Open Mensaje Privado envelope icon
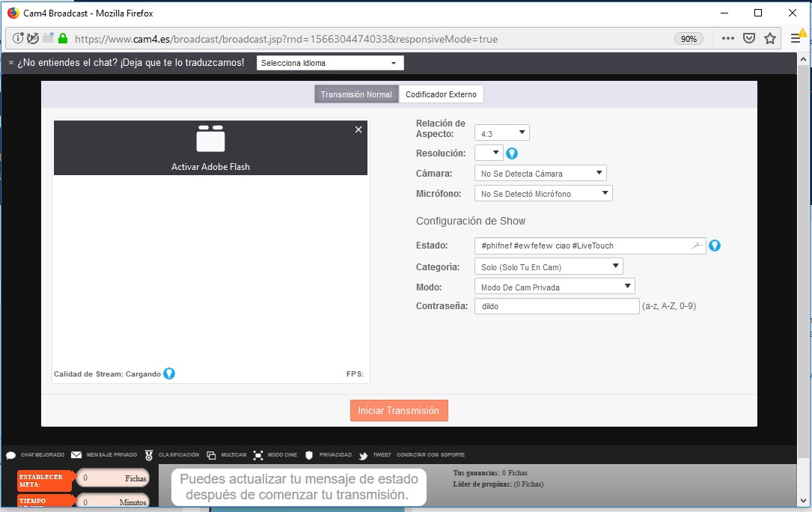Viewport: 812px width, 512px height. click(76, 455)
